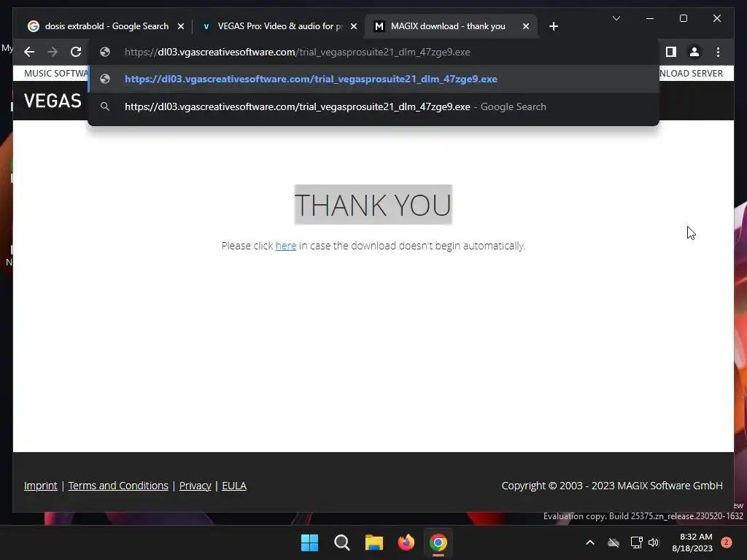The height and width of the screenshot is (560, 747).
Task: Maximize the Chrome window
Action: click(x=683, y=18)
